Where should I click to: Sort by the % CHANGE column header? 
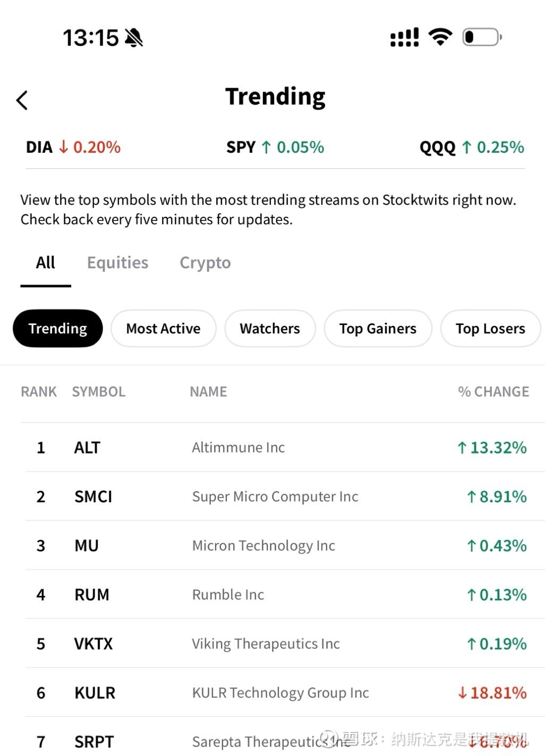(x=493, y=392)
